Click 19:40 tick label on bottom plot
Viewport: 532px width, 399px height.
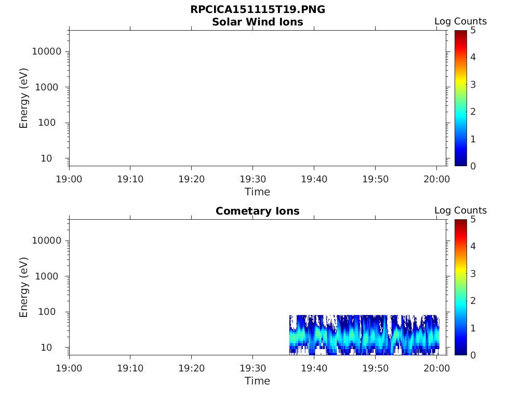(314, 368)
